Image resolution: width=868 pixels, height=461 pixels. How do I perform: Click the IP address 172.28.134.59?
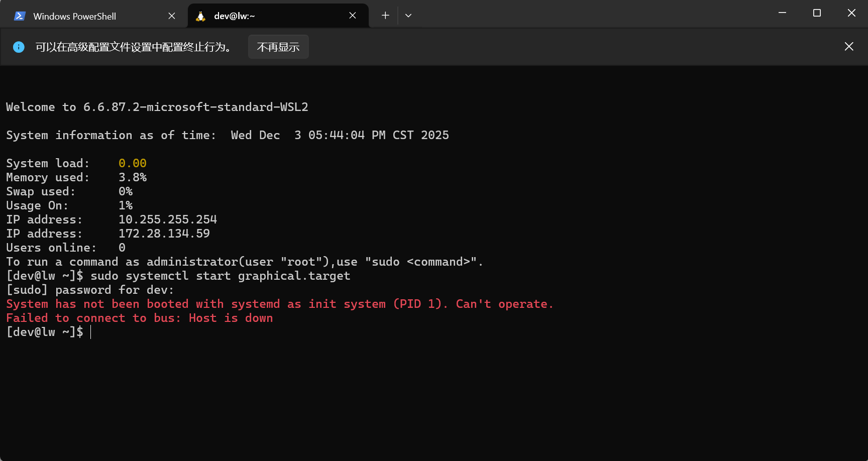(164, 234)
